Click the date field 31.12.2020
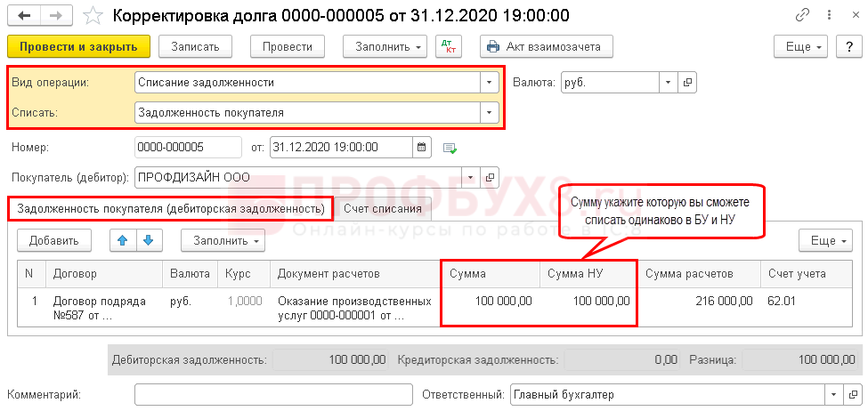This screenshot has width=868, height=411. click(x=341, y=147)
